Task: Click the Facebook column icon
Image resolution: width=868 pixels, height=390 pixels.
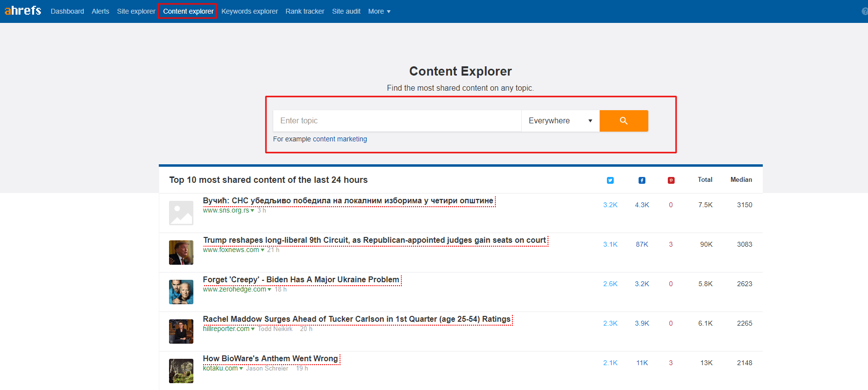Action: click(x=642, y=180)
